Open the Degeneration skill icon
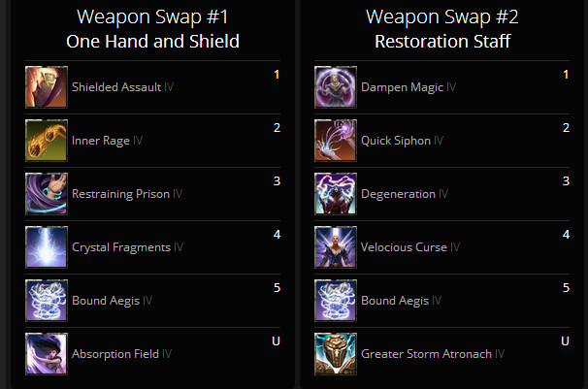This screenshot has height=389, width=588. (x=336, y=194)
